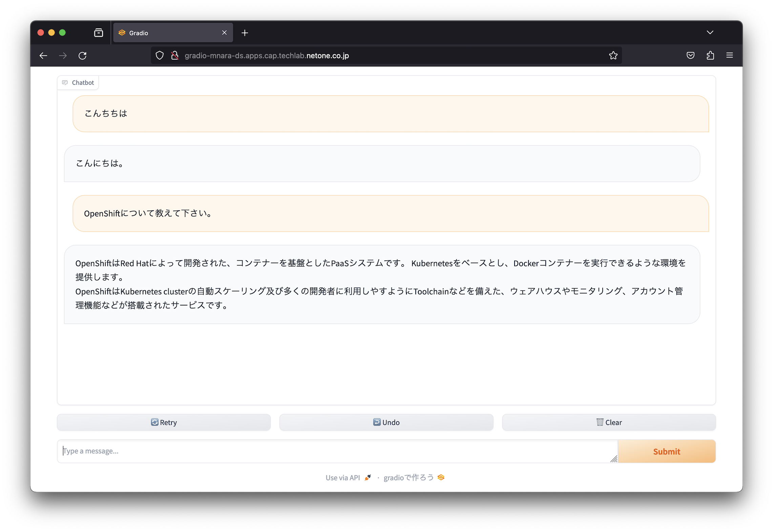Image resolution: width=773 pixels, height=532 pixels.
Task: Open the Pocket save icon
Action: point(690,56)
